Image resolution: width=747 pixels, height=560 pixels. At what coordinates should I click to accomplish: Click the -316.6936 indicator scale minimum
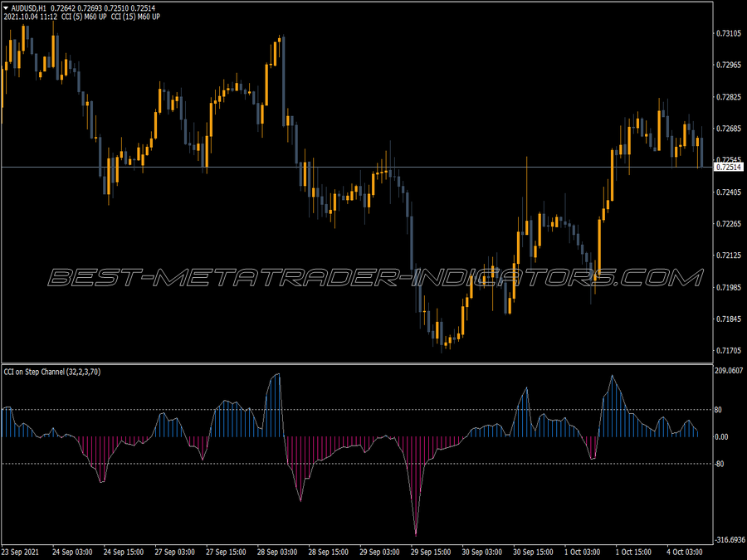click(x=730, y=540)
